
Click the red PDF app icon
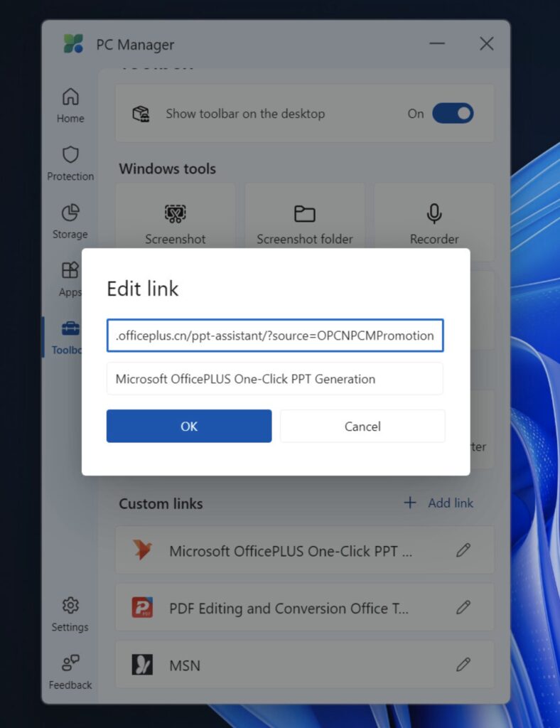[x=142, y=607]
